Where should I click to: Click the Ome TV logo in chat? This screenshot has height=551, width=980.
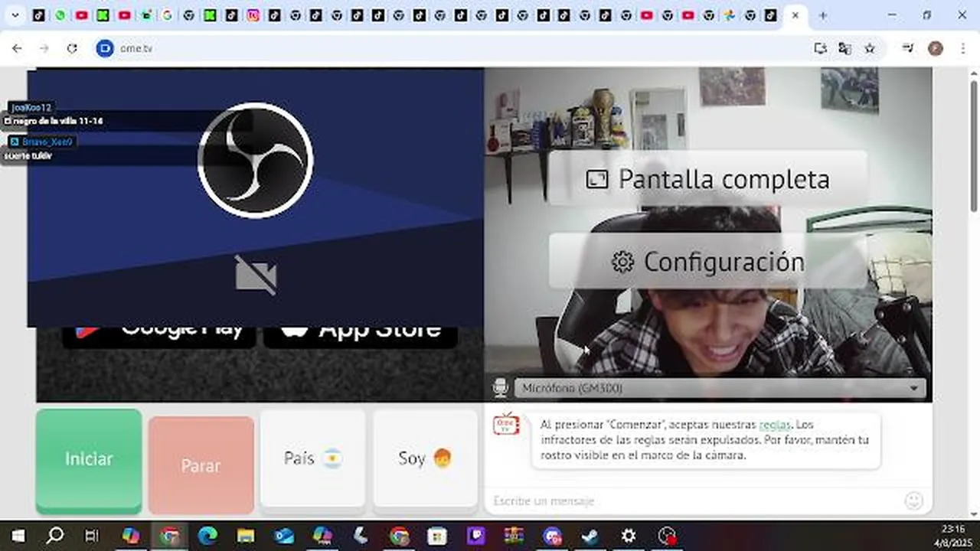tap(506, 424)
